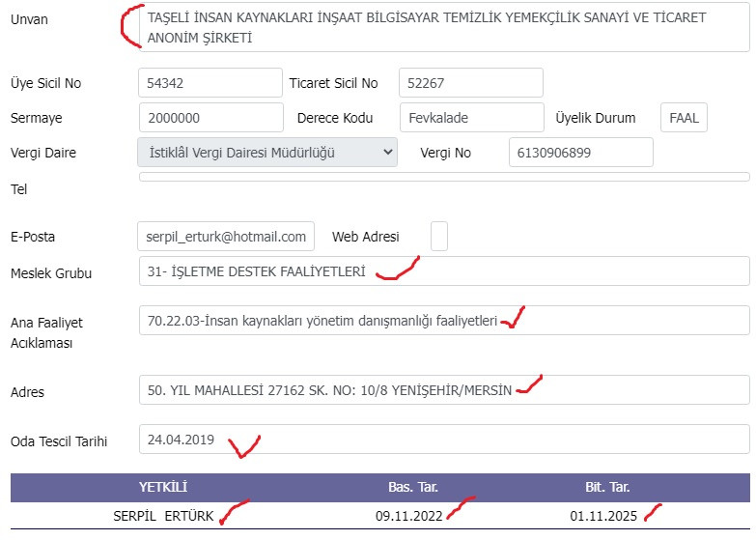Click the Vergi No field 6130906899

click(x=581, y=153)
